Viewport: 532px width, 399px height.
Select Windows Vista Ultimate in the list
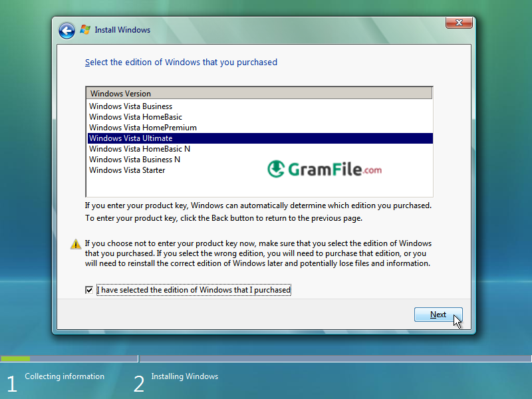tap(130, 138)
